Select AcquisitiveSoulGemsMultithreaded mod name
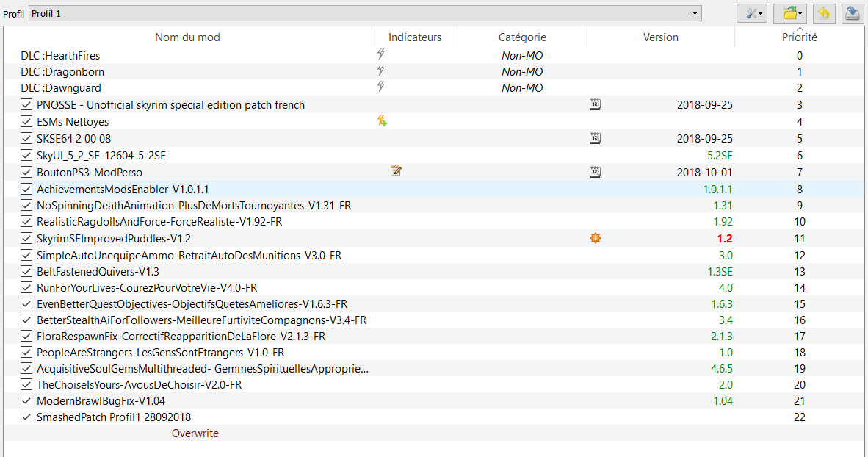 pos(203,368)
